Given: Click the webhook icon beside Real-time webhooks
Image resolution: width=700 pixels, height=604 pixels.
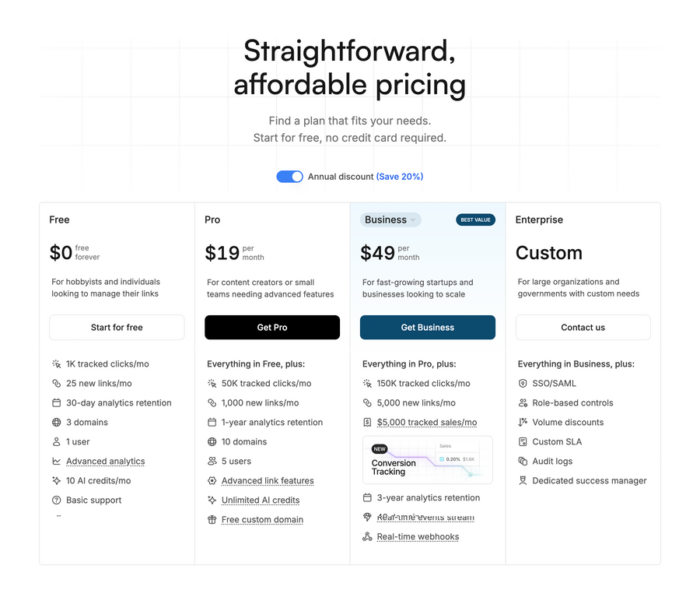Looking at the screenshot, I should (x=367, y=536).
